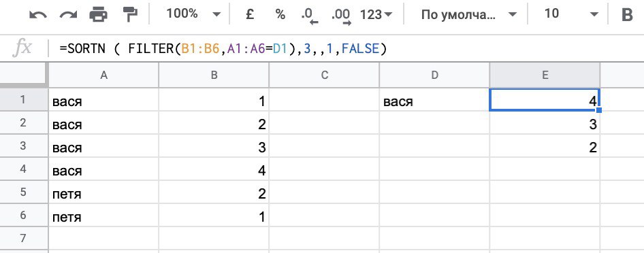Viewport: 644px width, 253px height.
Task: Select the Paint format roller icon
Action: coord(130,15)
